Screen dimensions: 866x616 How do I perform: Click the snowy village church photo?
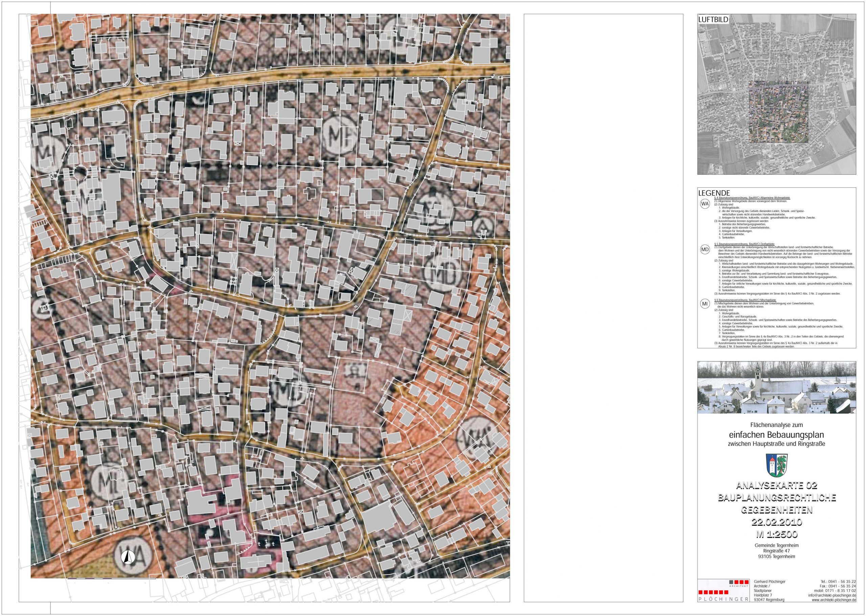coord(776,387)
